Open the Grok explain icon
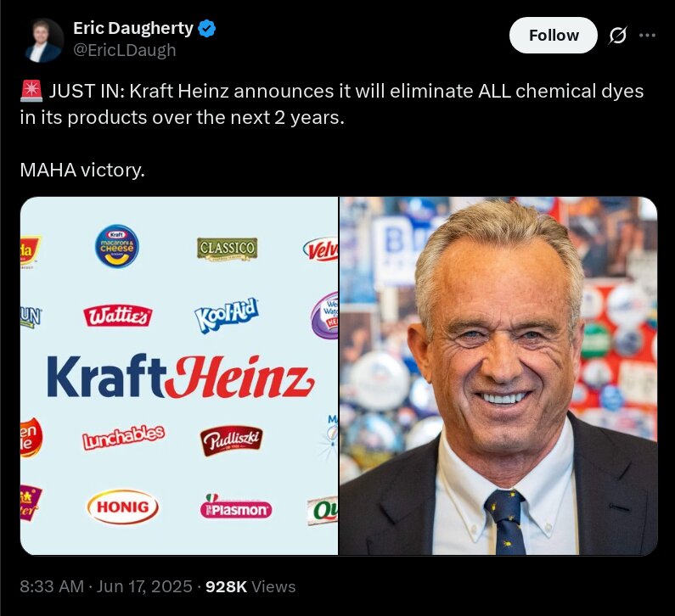 click(617, 36)
